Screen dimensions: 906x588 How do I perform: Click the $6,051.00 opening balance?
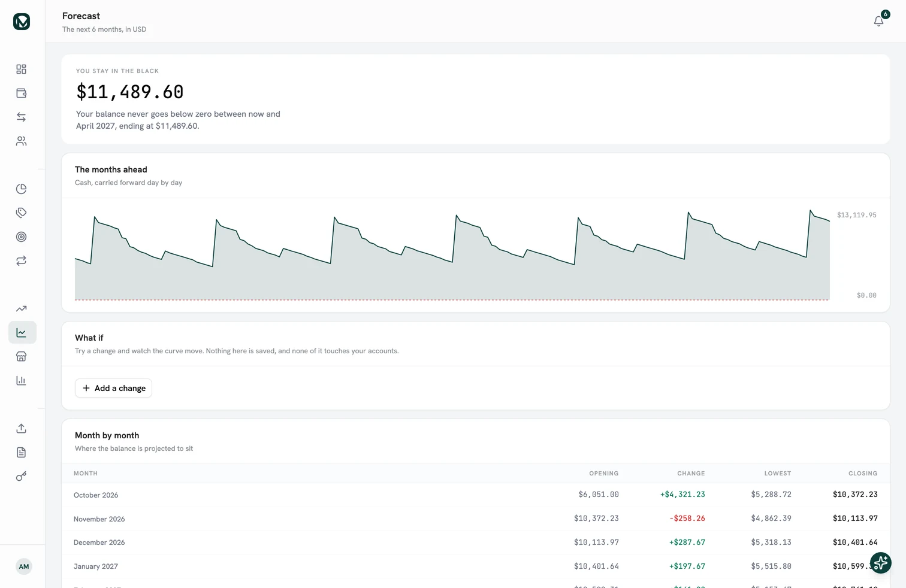coord(599,495)
